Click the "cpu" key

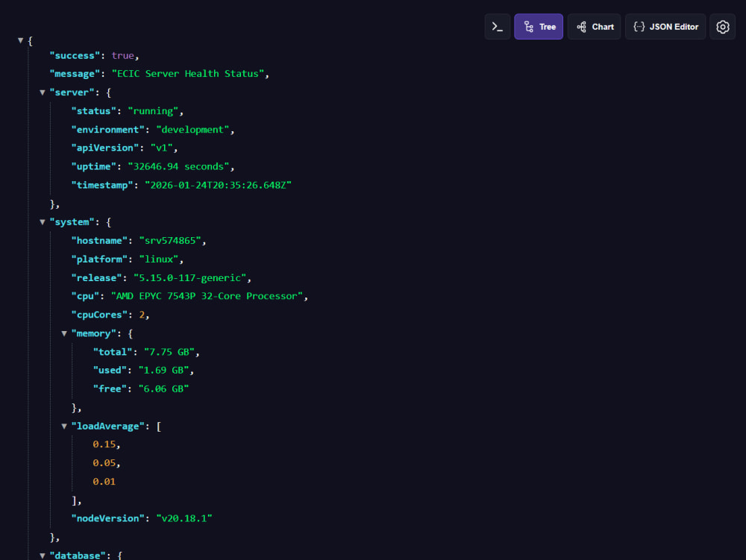coord(85,296)
